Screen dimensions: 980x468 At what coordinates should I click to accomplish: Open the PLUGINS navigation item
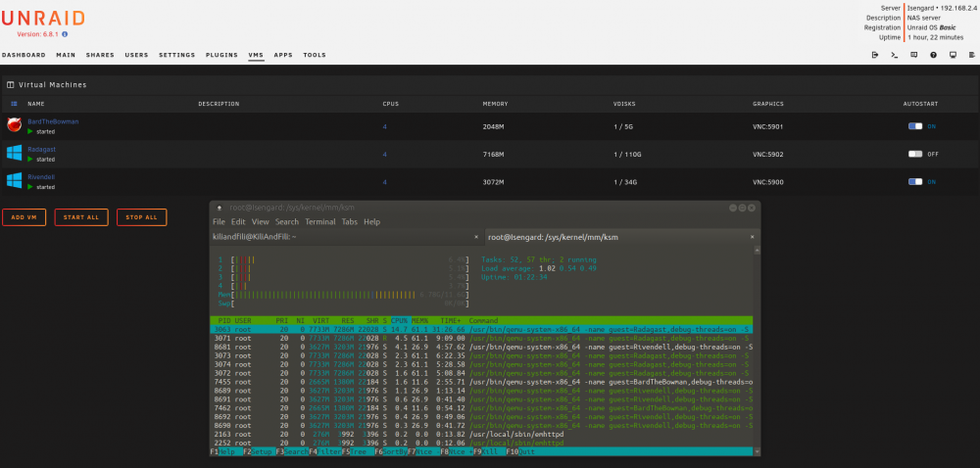click(x=221, y=55)
